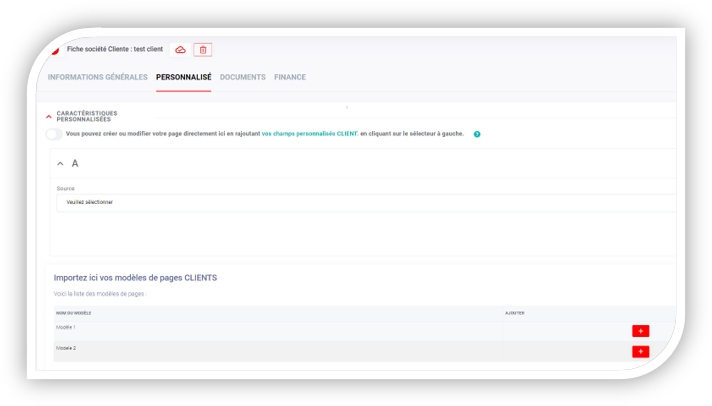Click the red logo icon beside Fiche société

(x=55, y=50)
